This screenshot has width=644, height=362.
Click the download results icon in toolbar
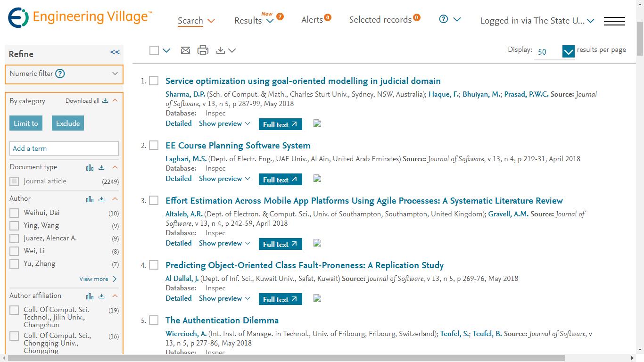221,50
